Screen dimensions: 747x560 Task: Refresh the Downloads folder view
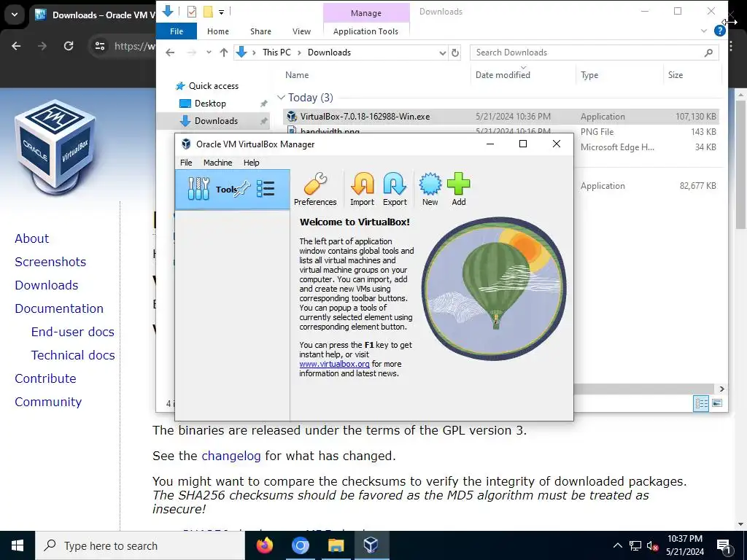point(455,52)
